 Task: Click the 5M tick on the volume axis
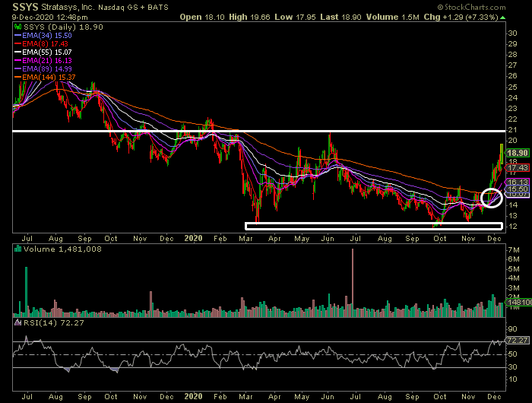click(x=514, y=269)
